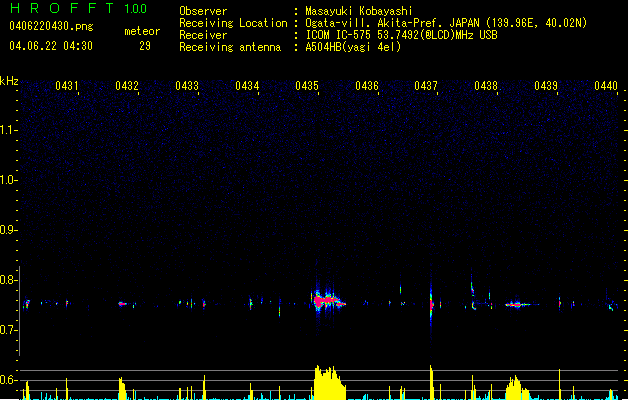Click the 'Receiver' field label

point(203,35)
